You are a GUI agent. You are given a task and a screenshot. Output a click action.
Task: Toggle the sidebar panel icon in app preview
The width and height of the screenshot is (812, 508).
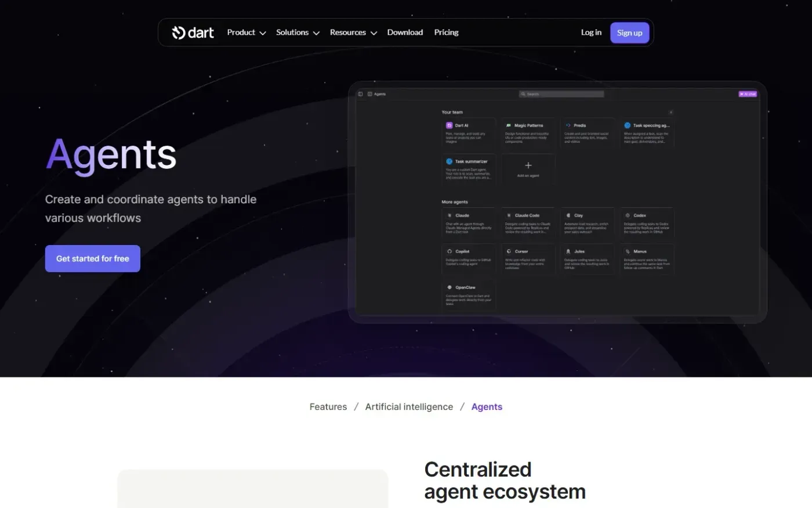[x=360, y=94]
